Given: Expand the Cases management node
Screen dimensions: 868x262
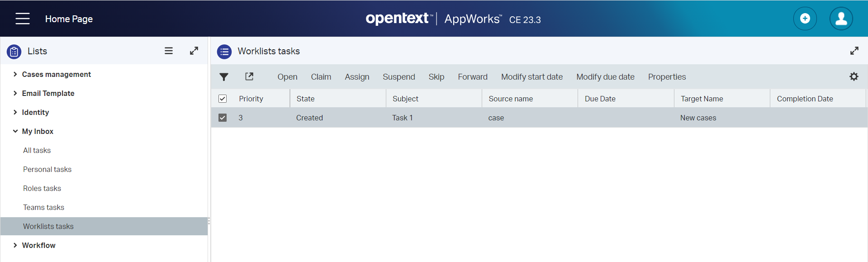Looking at the screenshot, I should (x=15, y=74).
